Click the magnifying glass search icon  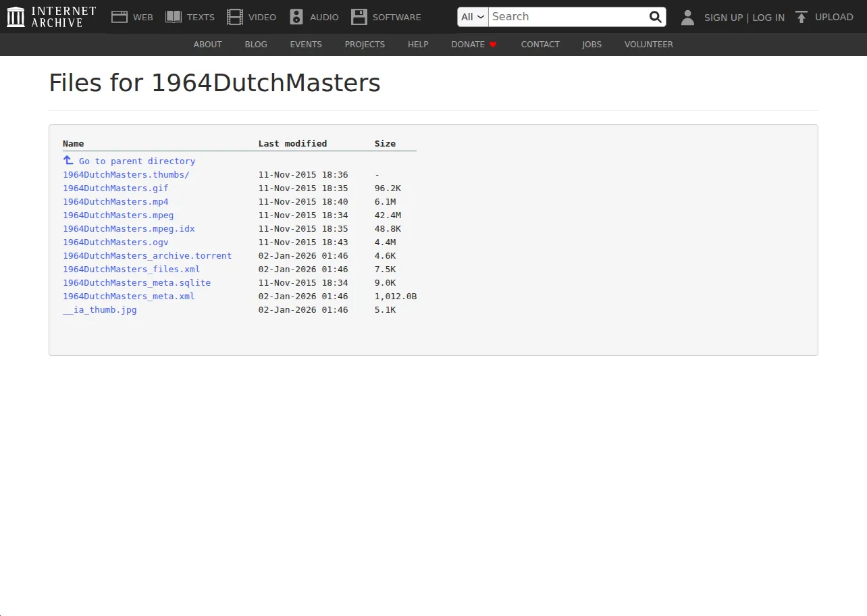655,17
